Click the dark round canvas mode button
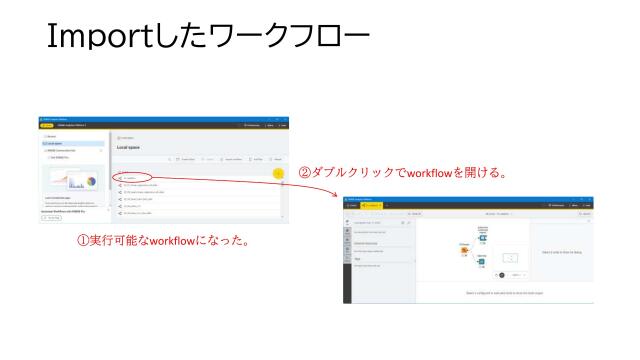Screen dimensions: 640x360 coord(502,275)
